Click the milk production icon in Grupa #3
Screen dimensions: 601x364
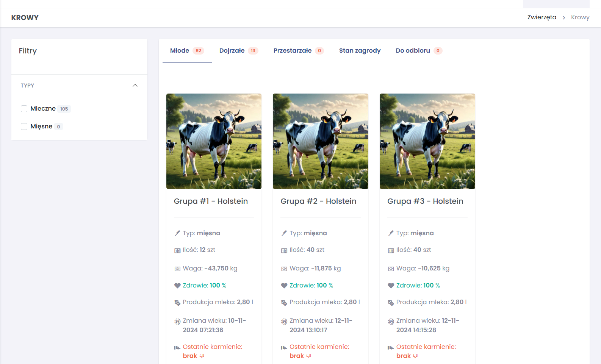391,303
